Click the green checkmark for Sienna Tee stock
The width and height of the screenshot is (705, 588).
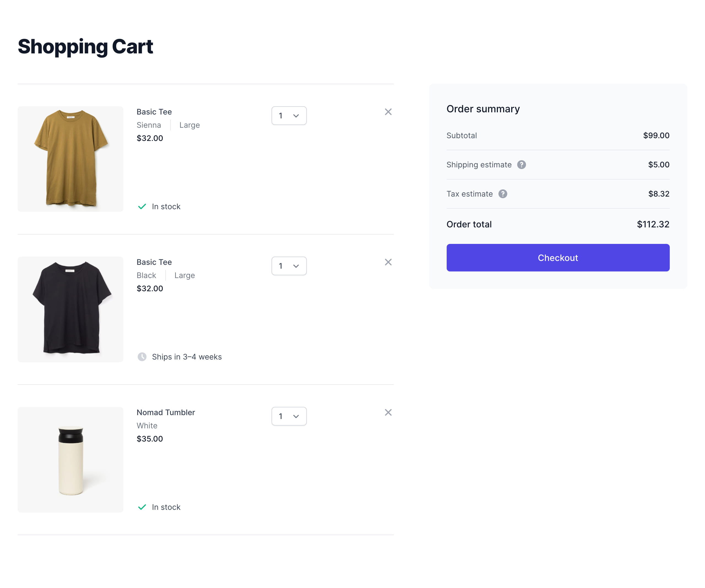pyautogui.click(x=142, y=206)
